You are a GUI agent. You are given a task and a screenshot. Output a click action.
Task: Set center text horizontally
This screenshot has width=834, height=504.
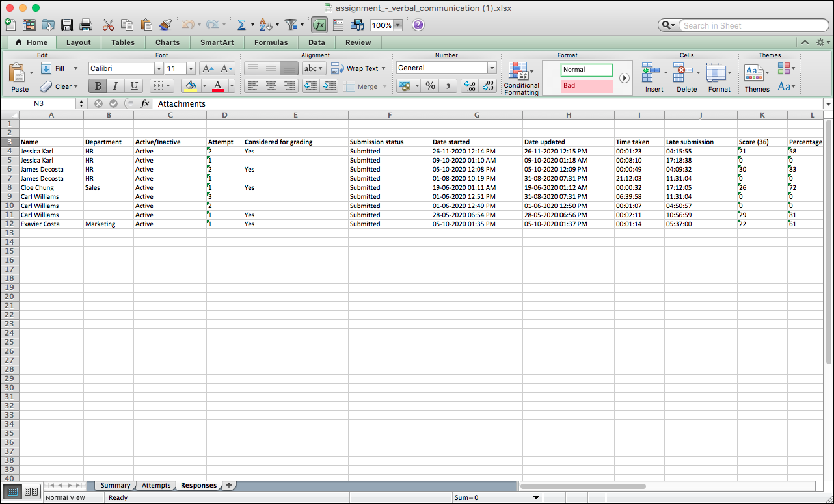[271, 86]
